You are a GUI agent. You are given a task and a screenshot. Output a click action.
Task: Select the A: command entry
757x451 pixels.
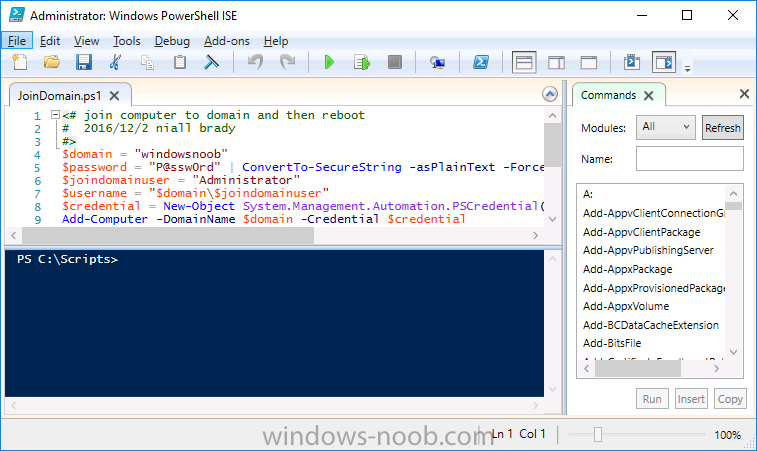point(588,194)
